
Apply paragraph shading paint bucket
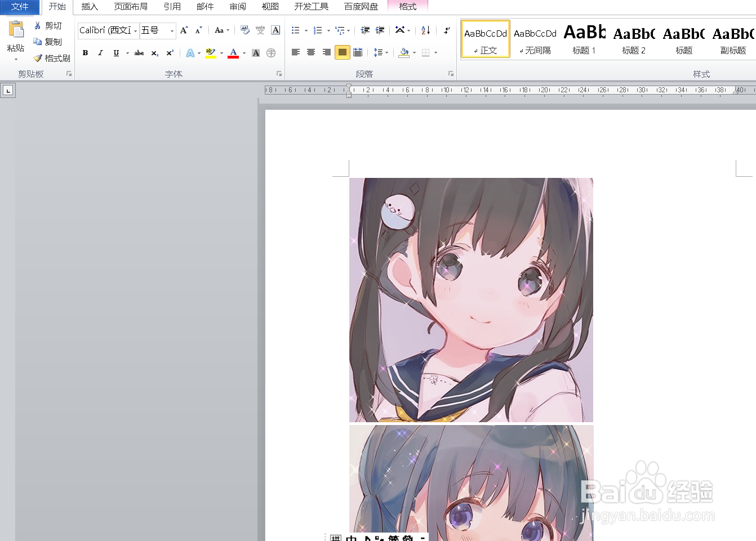404,53
